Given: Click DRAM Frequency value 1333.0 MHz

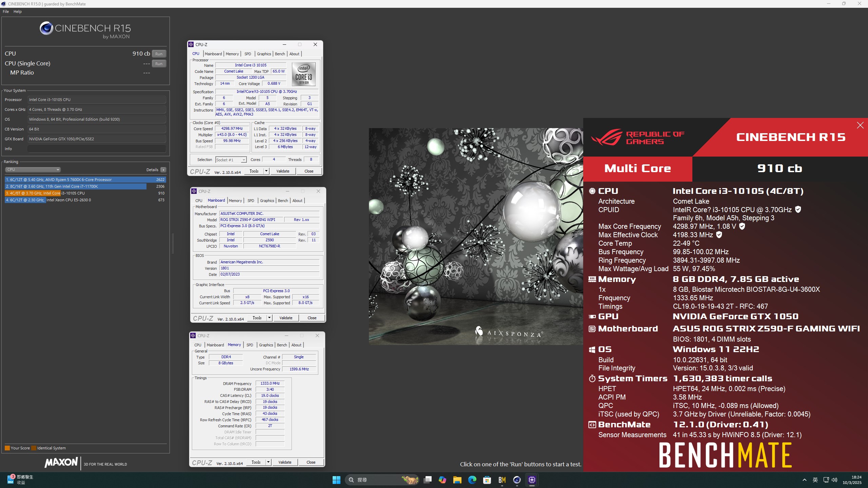Looking at the screenshot, I should (270, 384).
